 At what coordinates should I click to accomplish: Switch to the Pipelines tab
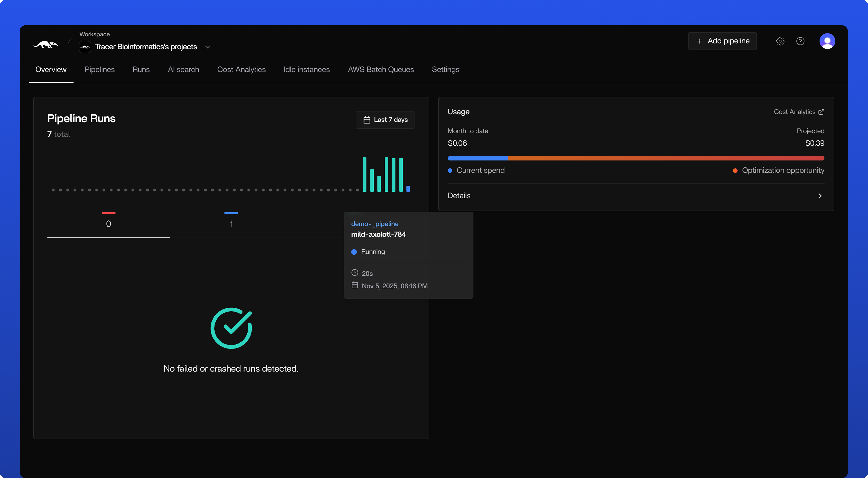(x=99, y=69)
